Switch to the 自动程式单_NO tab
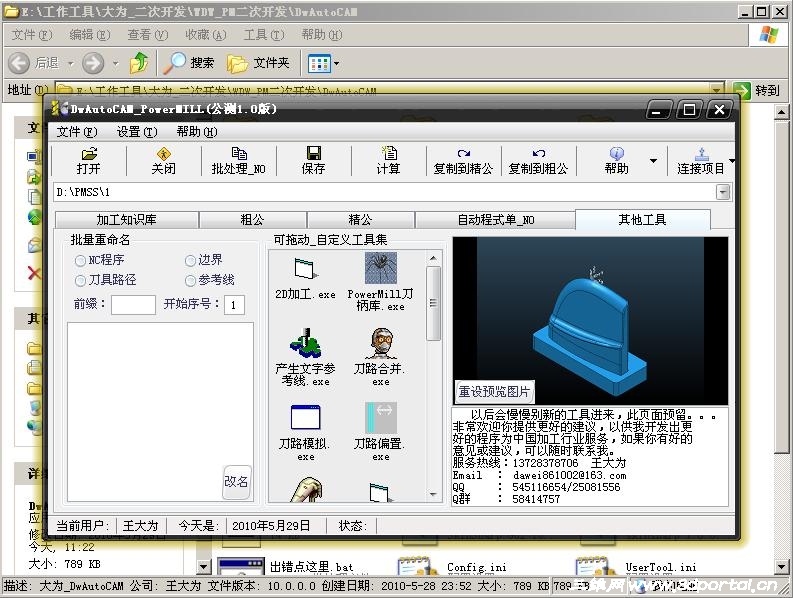This screenshot has width=793, height=598. coord(496,220)
